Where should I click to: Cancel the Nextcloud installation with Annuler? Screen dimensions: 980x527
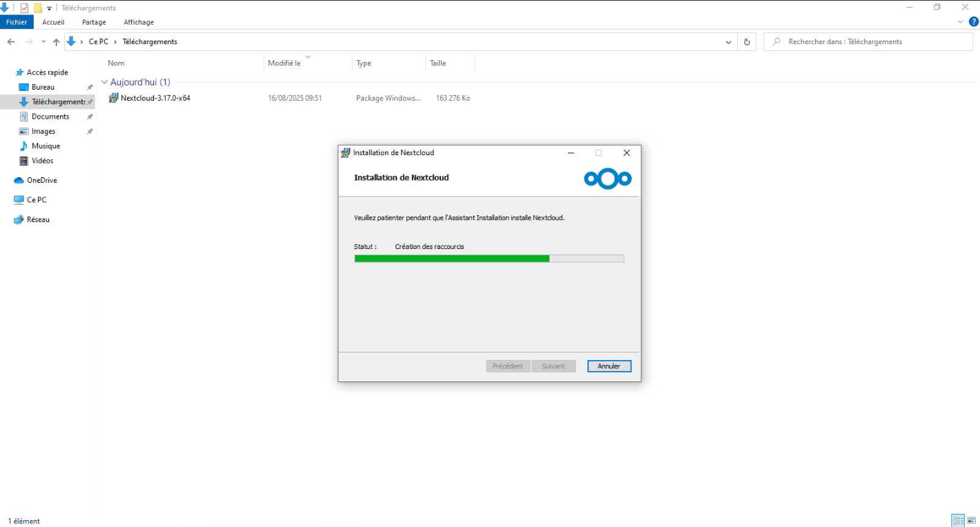tap(609, 366)
